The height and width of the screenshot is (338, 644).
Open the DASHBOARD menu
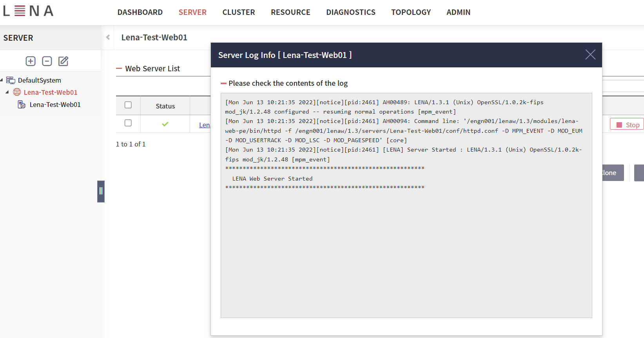pos(140,12)
